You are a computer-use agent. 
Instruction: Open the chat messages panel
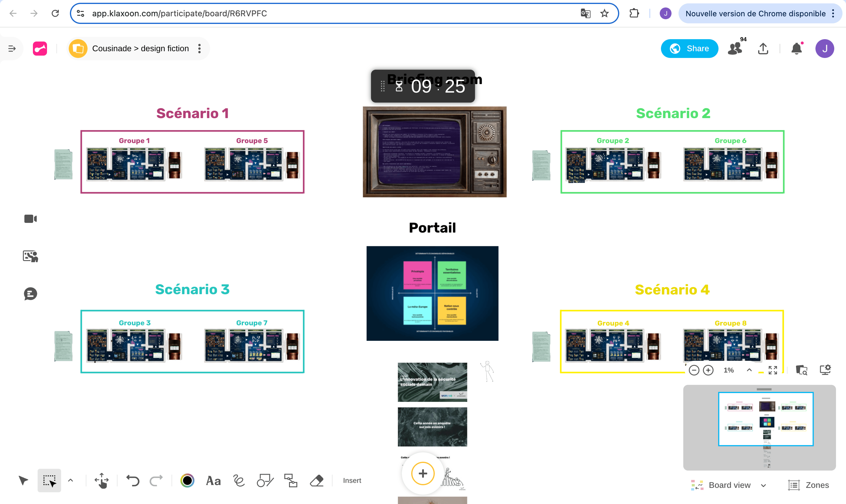pos(30,294)
